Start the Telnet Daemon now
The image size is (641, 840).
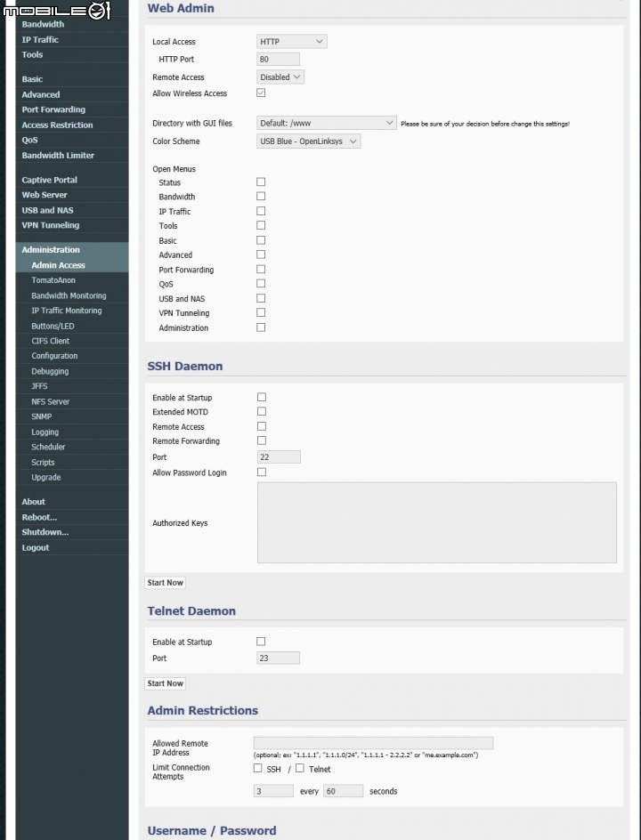pyautogui.click(x=165, y=683)
